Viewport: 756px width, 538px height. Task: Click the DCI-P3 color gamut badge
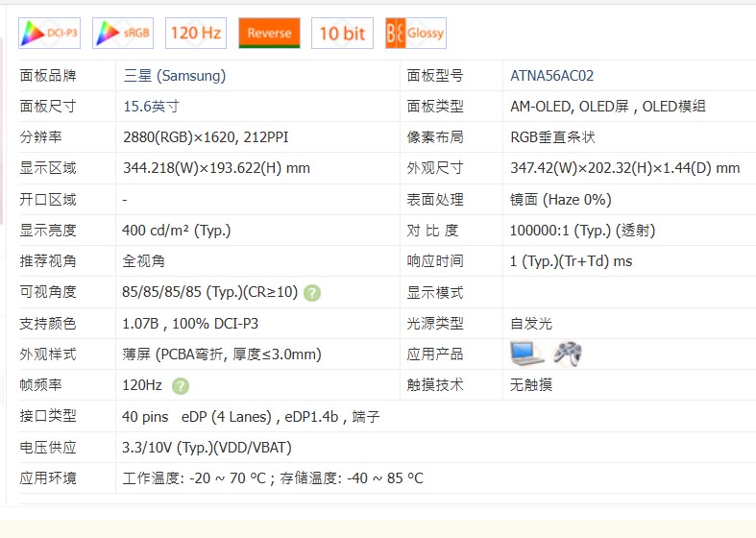(x=50, y=33)
